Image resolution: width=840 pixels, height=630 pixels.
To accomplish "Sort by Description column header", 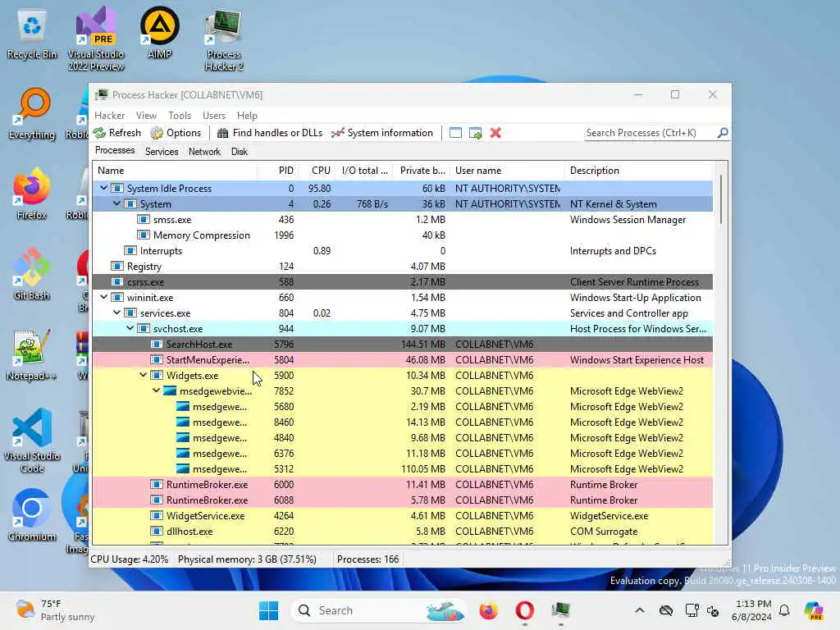I will pos(638,171).
